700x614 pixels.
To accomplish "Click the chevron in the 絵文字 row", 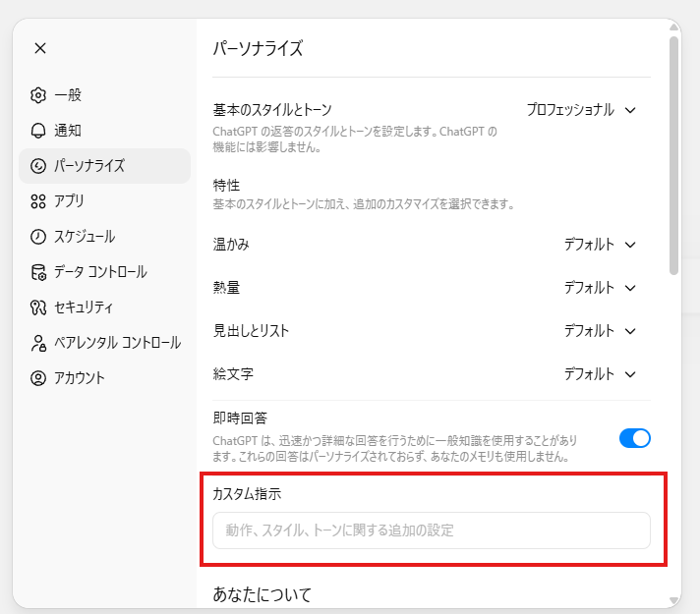I will pyautogui.click(x=630, y=375).
